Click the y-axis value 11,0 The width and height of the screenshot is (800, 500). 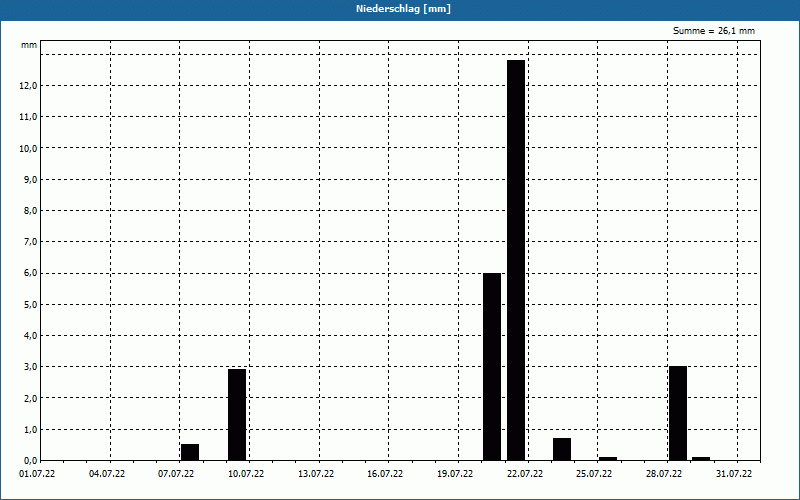click(x=28, y=117)
